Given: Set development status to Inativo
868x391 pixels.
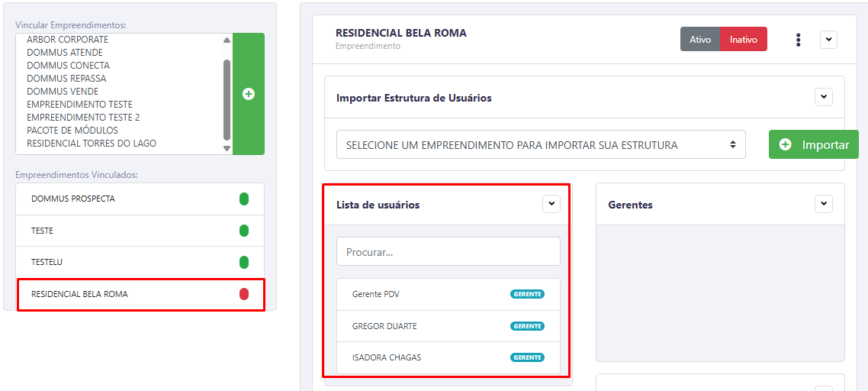Looking at the screenshot, I should [743, 40].
